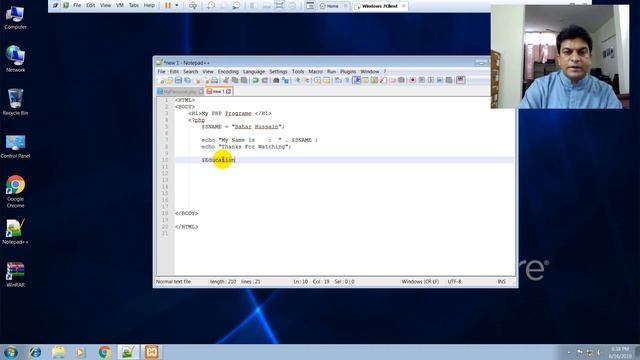
Task: Expand the VMware power options dropdown arrow
Action: 177,5
